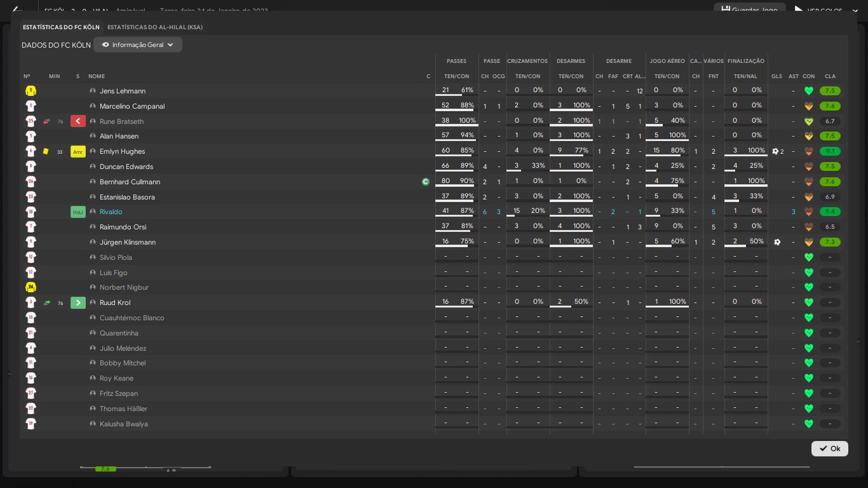Viewport: 868px width, 488px height.
Task: Open Emlyn Hughes player link
Action: coord(122,151)
